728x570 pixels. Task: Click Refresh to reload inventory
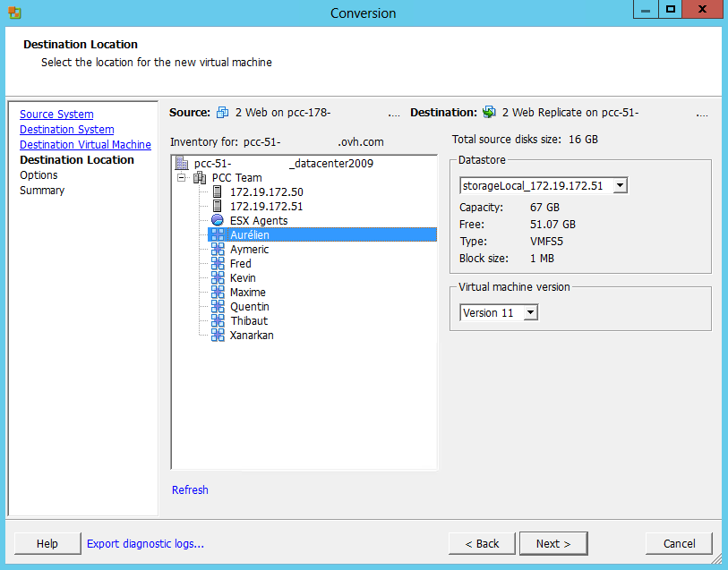[x=190, y=490]
